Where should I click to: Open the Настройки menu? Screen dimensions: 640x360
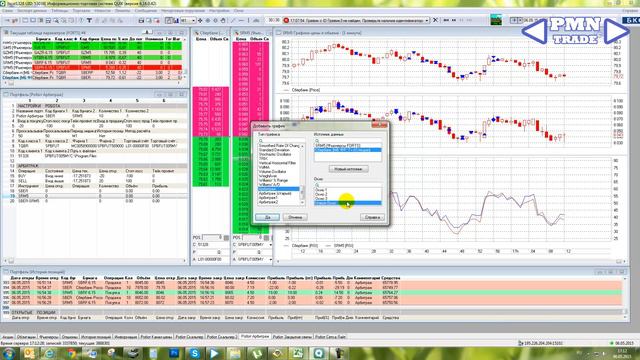click(219, 11)
